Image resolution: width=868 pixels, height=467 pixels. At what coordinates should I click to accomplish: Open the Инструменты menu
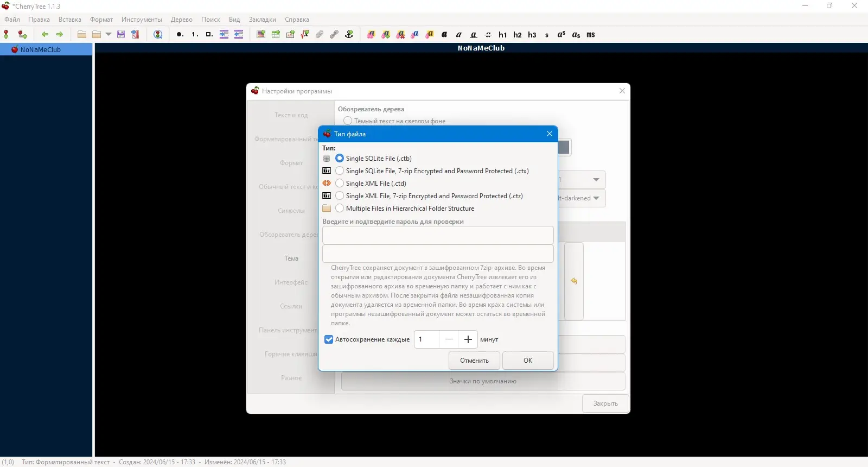coord(142,20)
